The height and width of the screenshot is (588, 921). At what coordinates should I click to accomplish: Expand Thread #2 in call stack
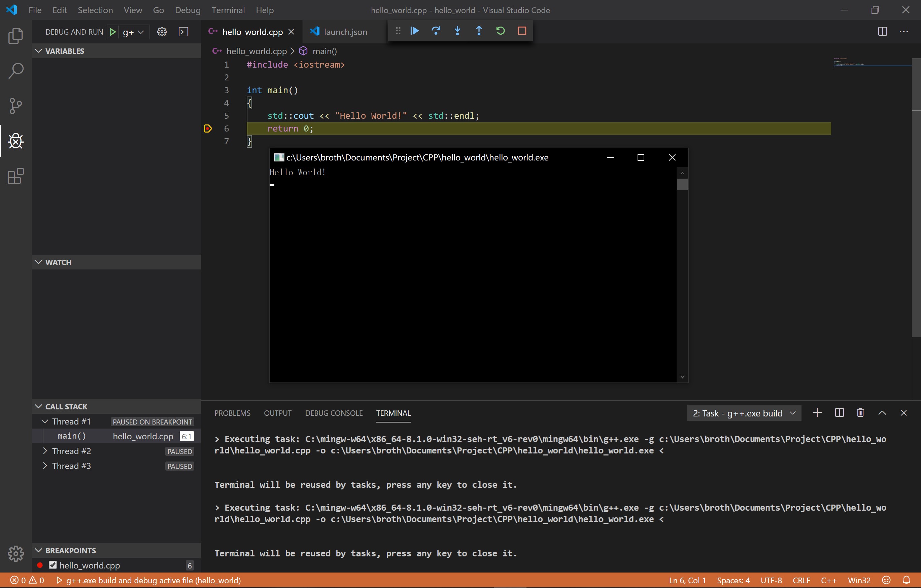pyautogui.click(x=45, y=451)
